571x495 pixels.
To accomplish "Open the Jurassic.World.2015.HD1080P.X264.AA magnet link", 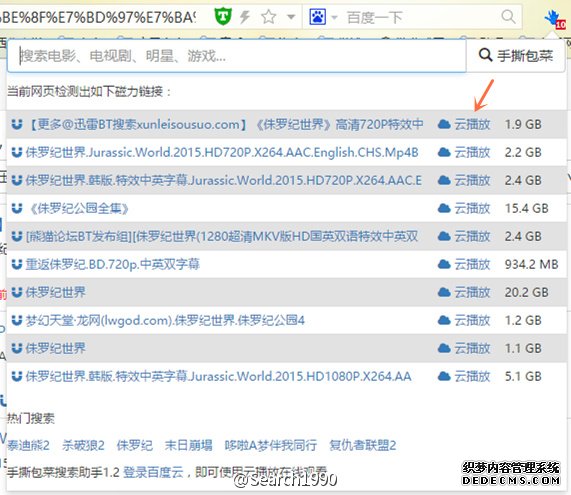I will (218, 376).
